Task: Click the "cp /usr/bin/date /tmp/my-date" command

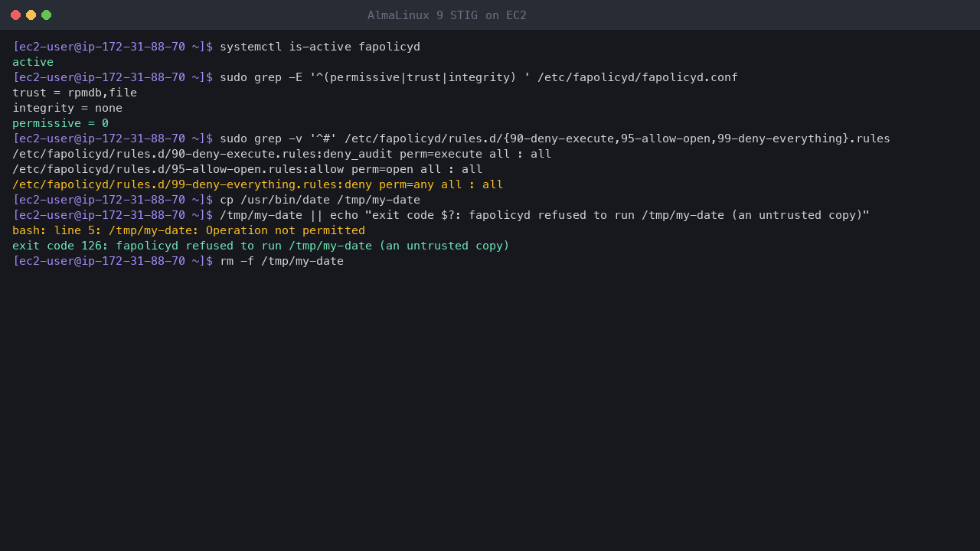Action: [x=320, y=200]
